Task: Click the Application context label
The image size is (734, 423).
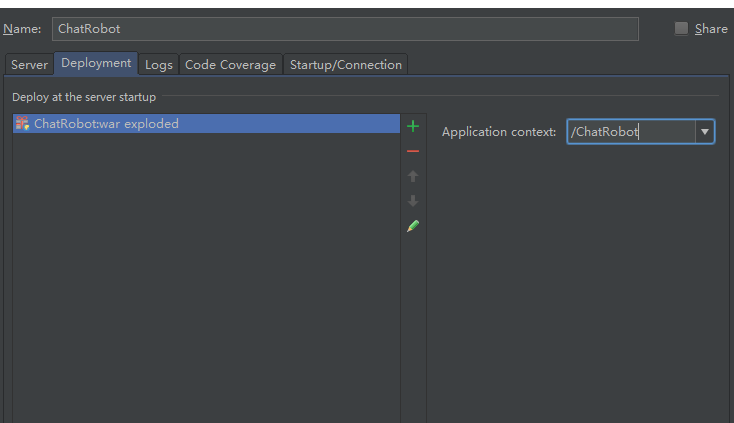Action: pyautogui.click(x=499, y=132)
